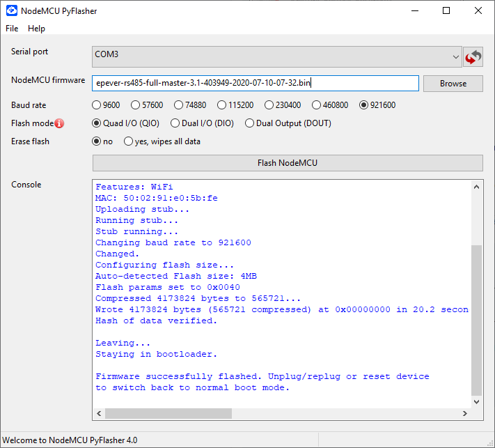Expand the COM3 serial port dropdown
This screenshot has height=448, width=495.
(x=455, y=56)
